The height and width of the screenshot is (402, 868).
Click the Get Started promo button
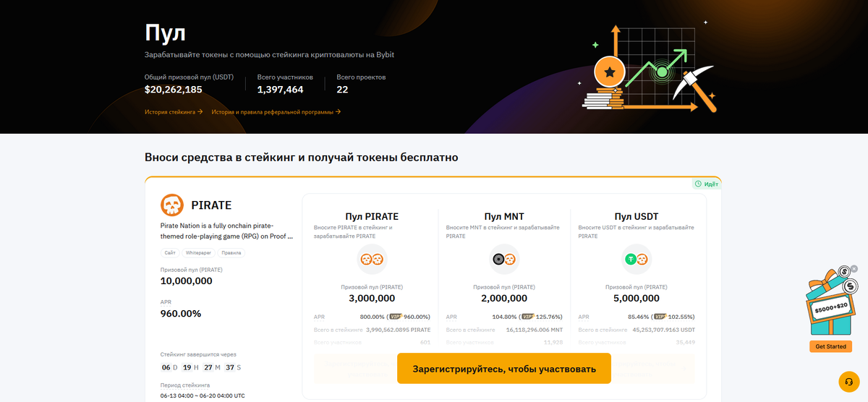(830, 346)
